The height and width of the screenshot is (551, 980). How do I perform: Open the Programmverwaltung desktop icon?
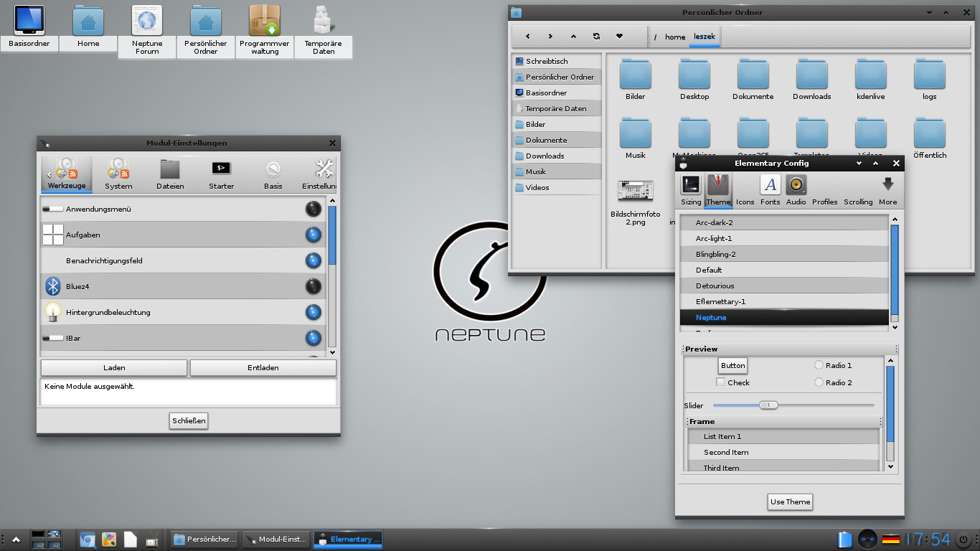[265, 20]
